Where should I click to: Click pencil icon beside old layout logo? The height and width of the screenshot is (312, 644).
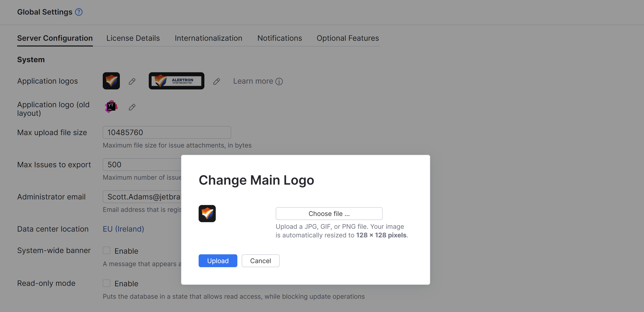132,107
